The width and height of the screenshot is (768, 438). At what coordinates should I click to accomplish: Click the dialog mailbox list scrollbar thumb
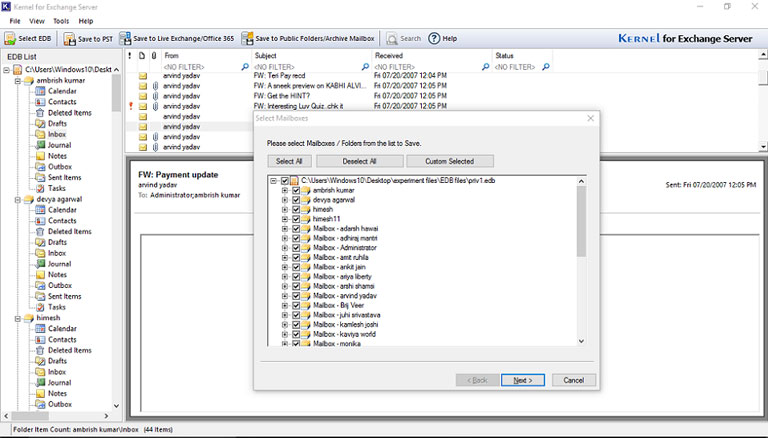pyautogui.click(x=581, y=221)
